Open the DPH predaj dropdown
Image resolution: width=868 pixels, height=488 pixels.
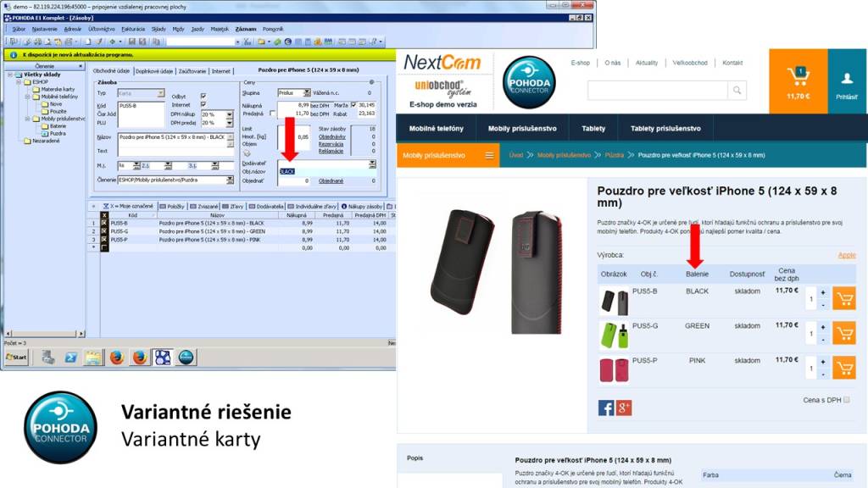(x=229, y=123)
